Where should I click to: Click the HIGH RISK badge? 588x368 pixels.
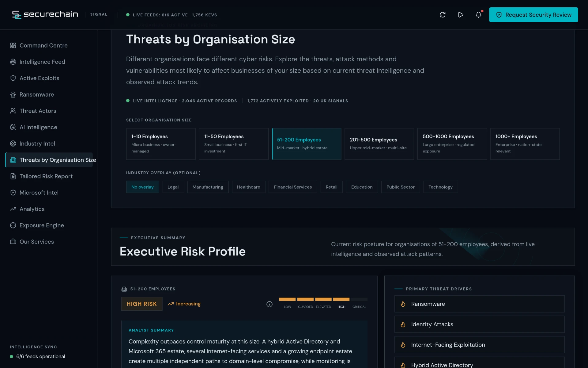point(141,304)
